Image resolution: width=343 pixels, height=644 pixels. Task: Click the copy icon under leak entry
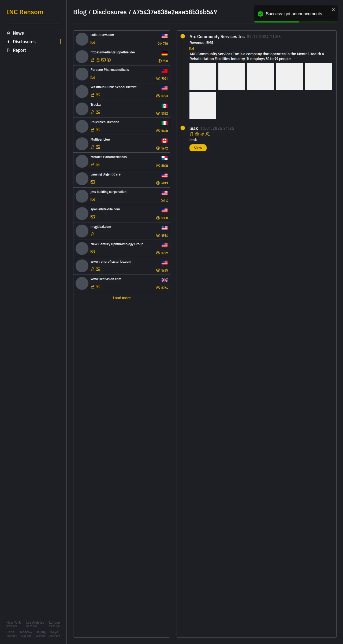(x=192, y=134)
